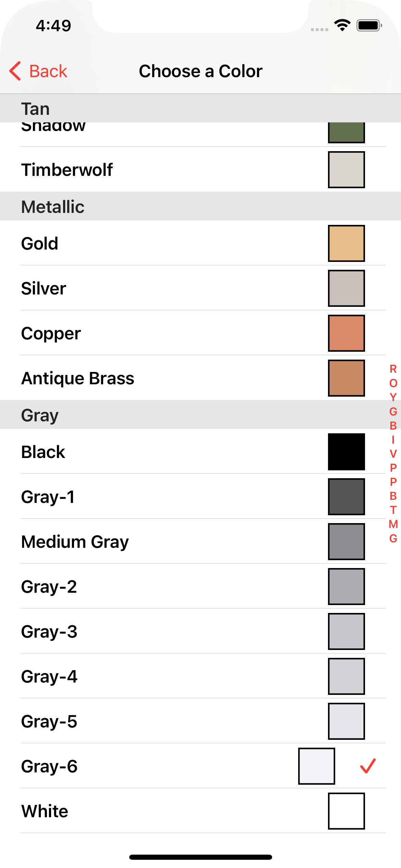The width and height of the screenshot is (401, 868).
Task: Jump to section M in the index
Action: pyautogui.click(x=393, y=524)
